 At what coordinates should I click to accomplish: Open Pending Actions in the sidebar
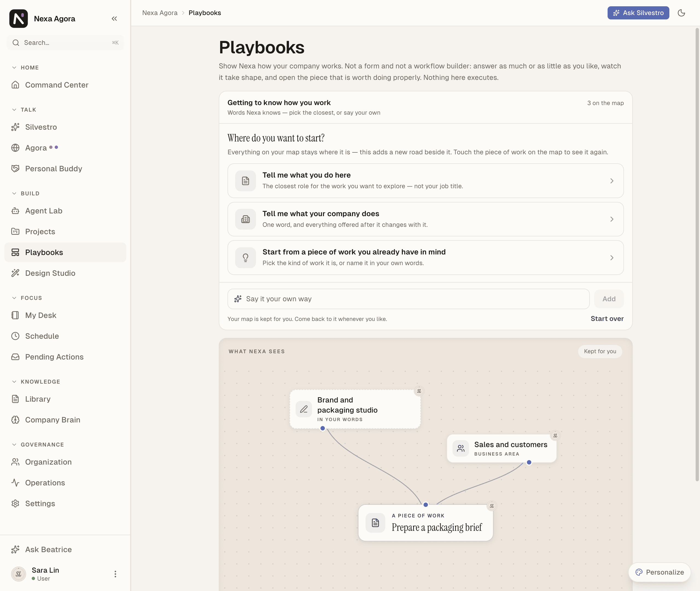tap(65, 357)
